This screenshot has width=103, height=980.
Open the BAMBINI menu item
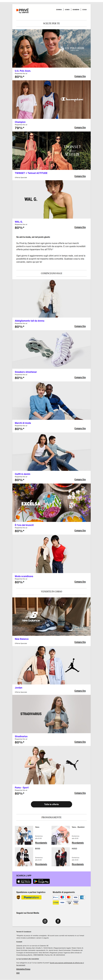click(76, 10)
